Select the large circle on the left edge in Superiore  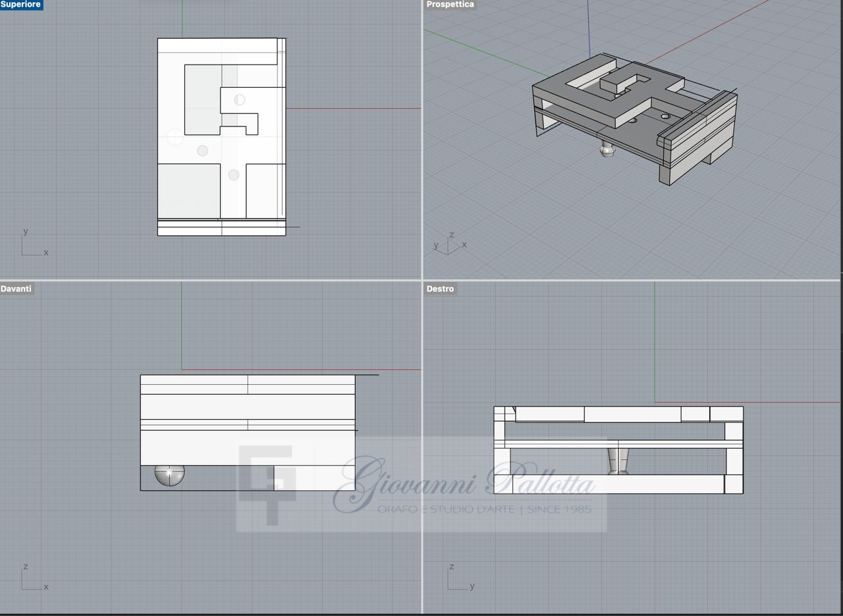click(x=175, y=136)
